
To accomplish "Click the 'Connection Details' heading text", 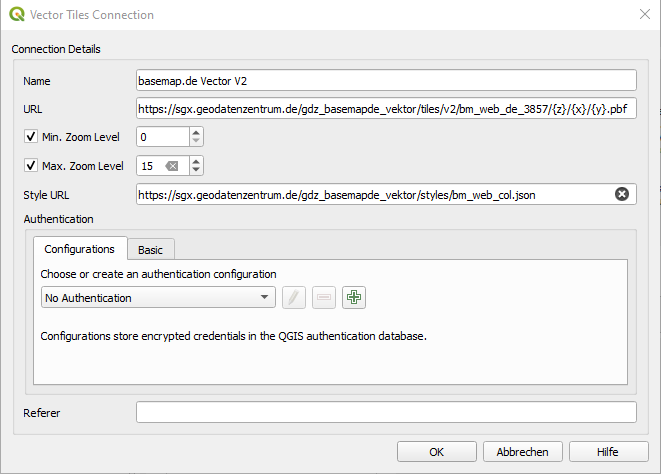I will click(x=56, y=49).
